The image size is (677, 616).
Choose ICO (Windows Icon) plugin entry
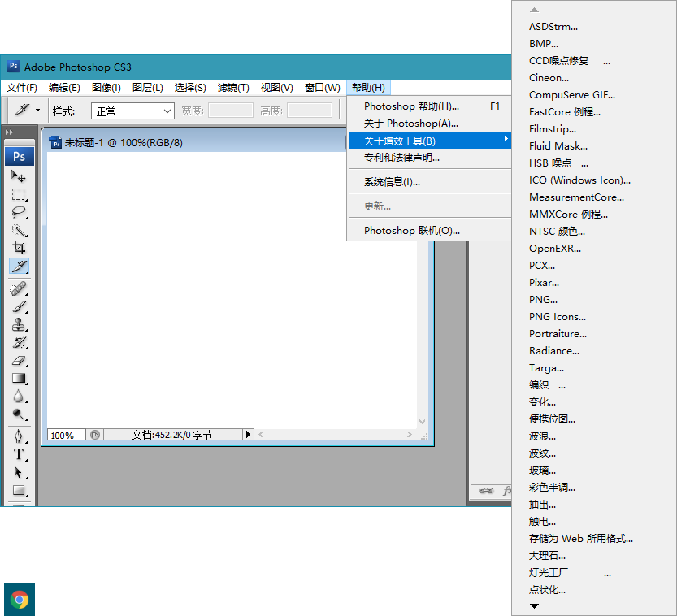tap(593, 180)
